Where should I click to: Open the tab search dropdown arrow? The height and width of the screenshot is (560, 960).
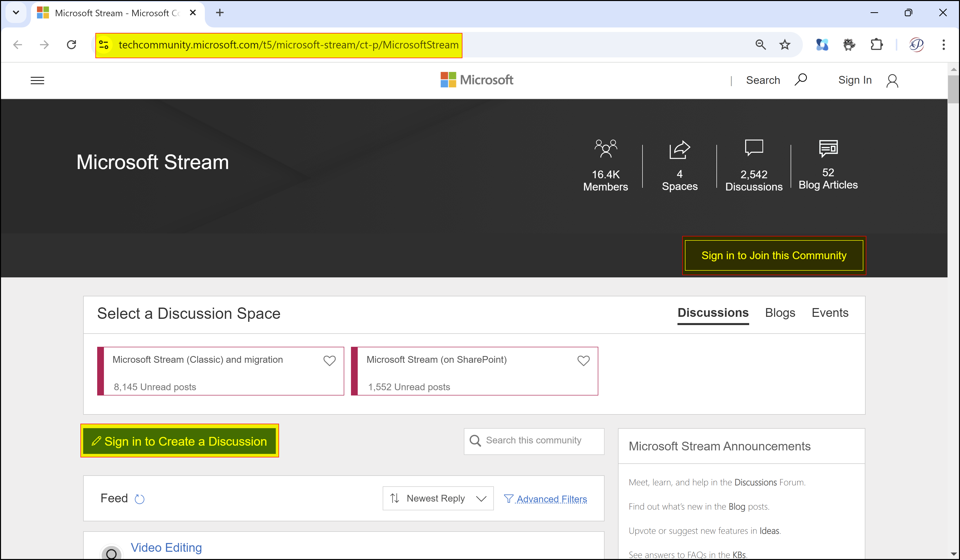[x=16, y=12]
